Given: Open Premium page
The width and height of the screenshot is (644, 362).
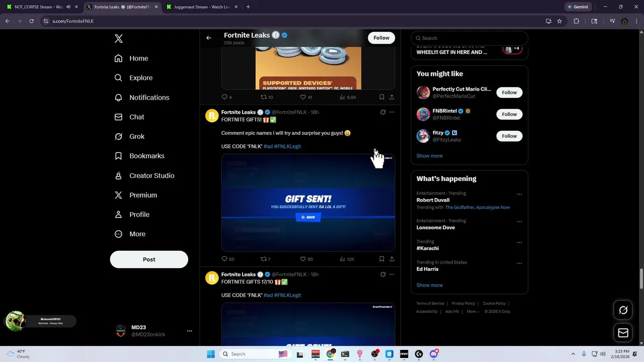Looking at the screenshot, I should point(136,195).
